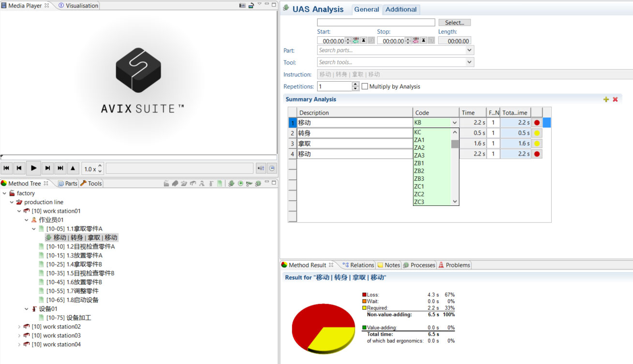This screenshot has width=633, height=364.
Task: Click the red X delete-row icon
Action: 615,100
